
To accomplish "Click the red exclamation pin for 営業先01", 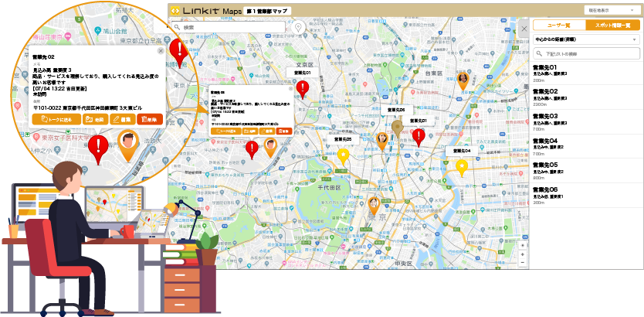I will point(303,88).
